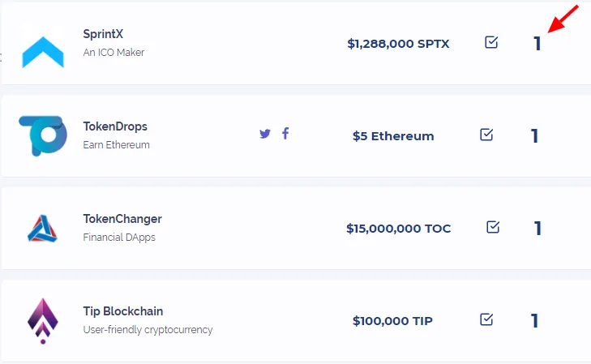Toggle the SprintX checkbox icon
This screenshot has height=364, width=591.
(x=491, y=42)
